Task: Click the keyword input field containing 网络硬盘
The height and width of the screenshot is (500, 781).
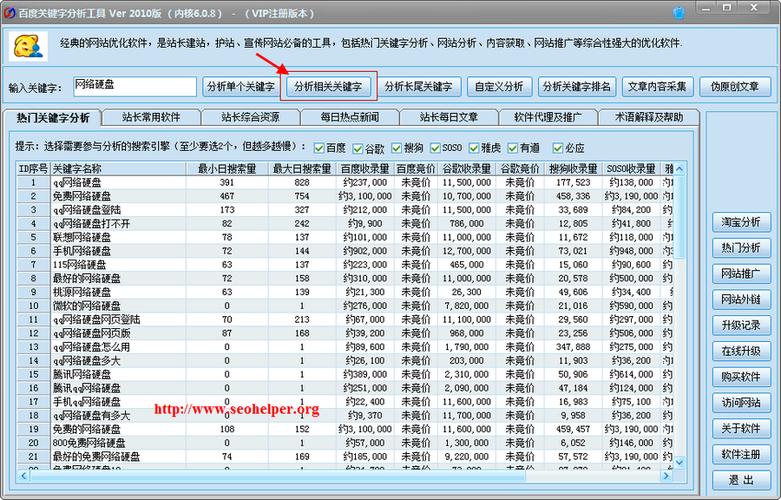Action: tap(134, 87)
